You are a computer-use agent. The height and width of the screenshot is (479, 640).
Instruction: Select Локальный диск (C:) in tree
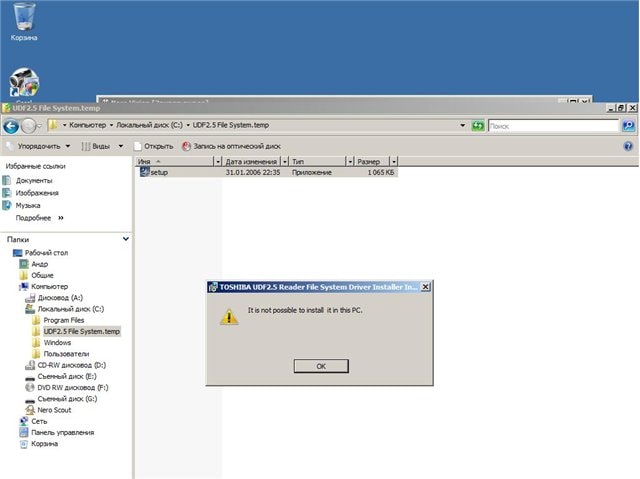[x=65, y=309]
